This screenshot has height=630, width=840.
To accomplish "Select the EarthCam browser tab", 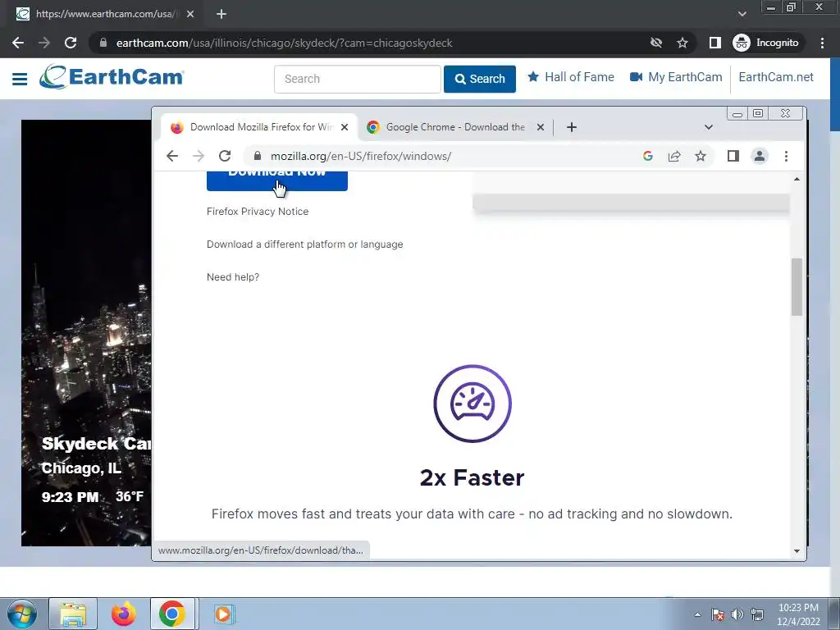I will tap(104, 14).
